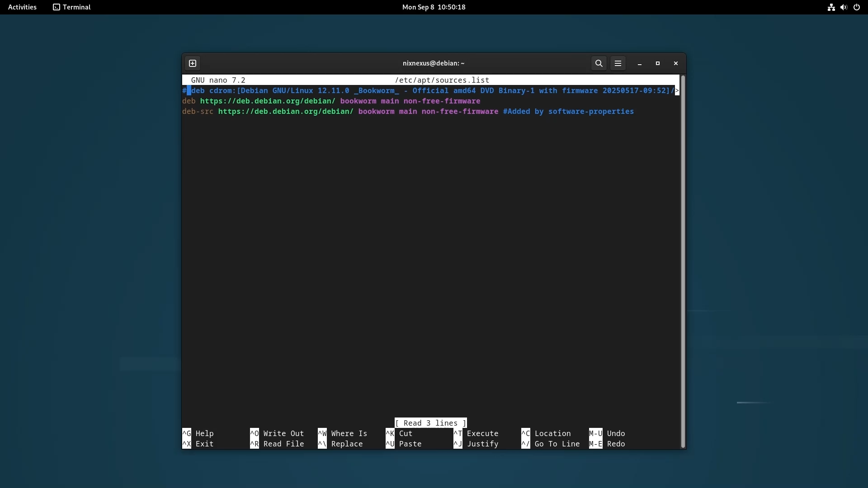Screen dimensions: 868x488
Task: Open the terminal hamburger menu
Action: (x=618, y=63)
